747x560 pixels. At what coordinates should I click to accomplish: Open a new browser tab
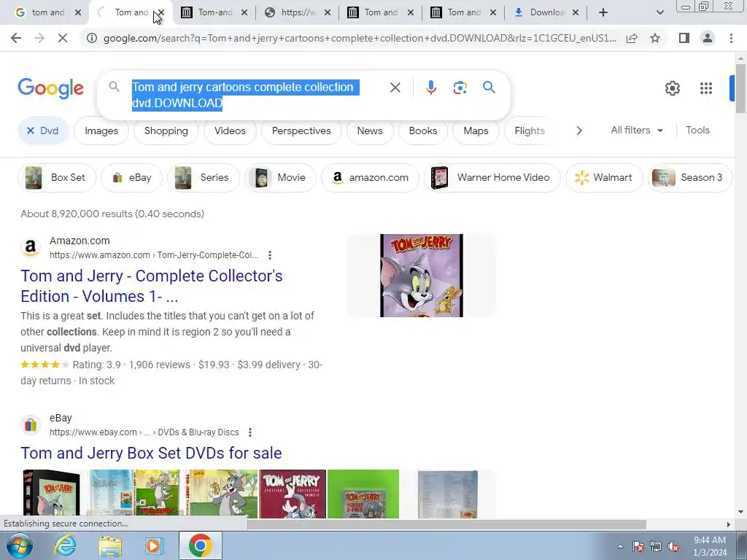(603, 12)
